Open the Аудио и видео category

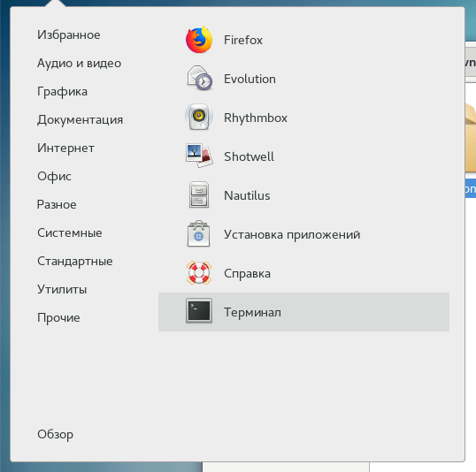pos(79,64)
